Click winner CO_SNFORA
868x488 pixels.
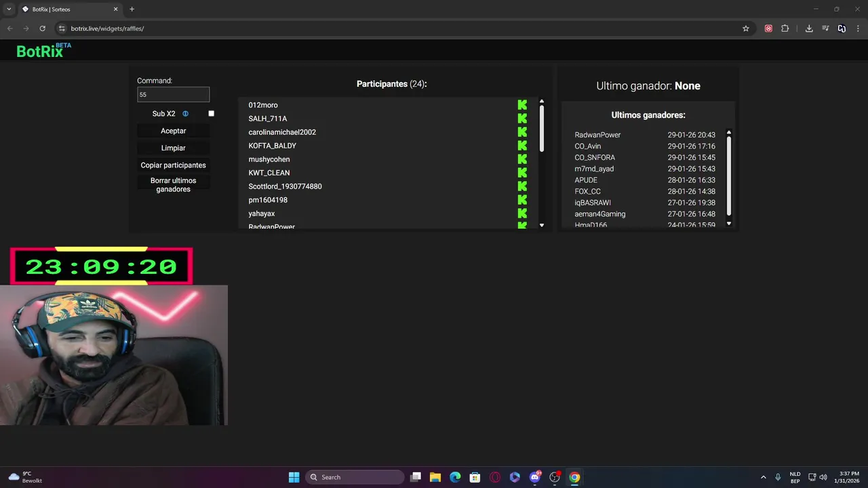(x=595, y=157)
